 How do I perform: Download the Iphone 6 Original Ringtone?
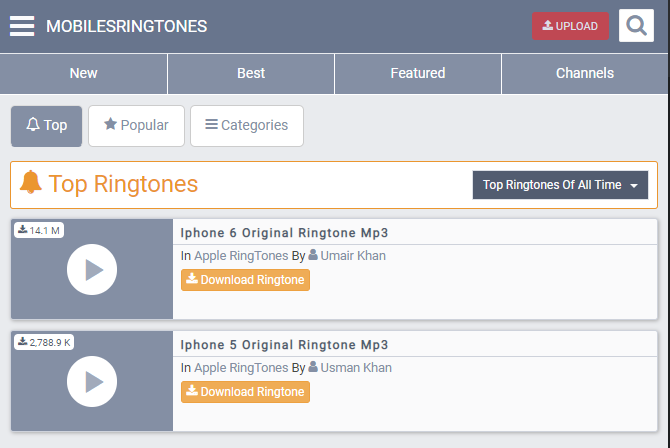click(246, 280)
